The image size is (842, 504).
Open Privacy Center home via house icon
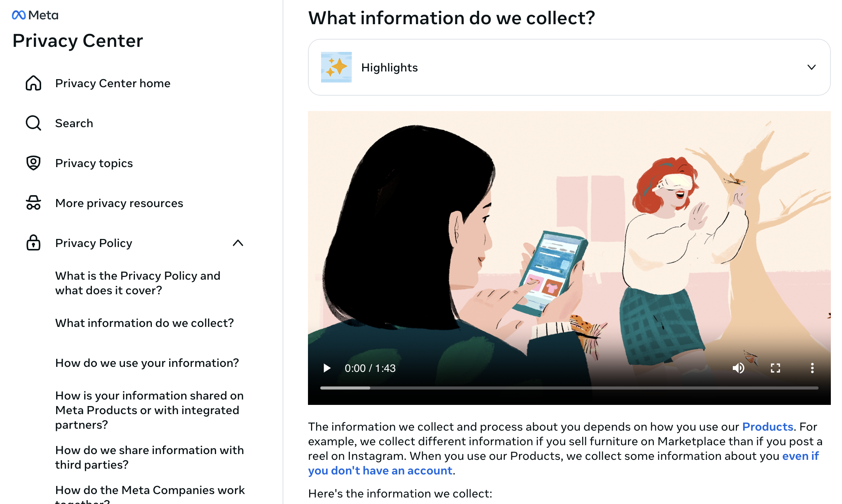coord(33,83)
